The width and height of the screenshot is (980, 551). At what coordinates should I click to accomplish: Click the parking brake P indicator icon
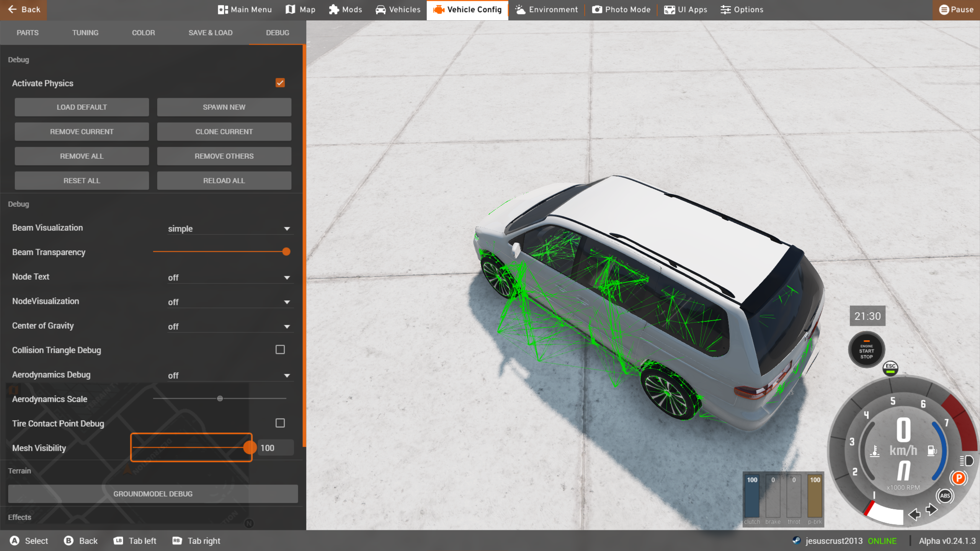coord(959,478)
